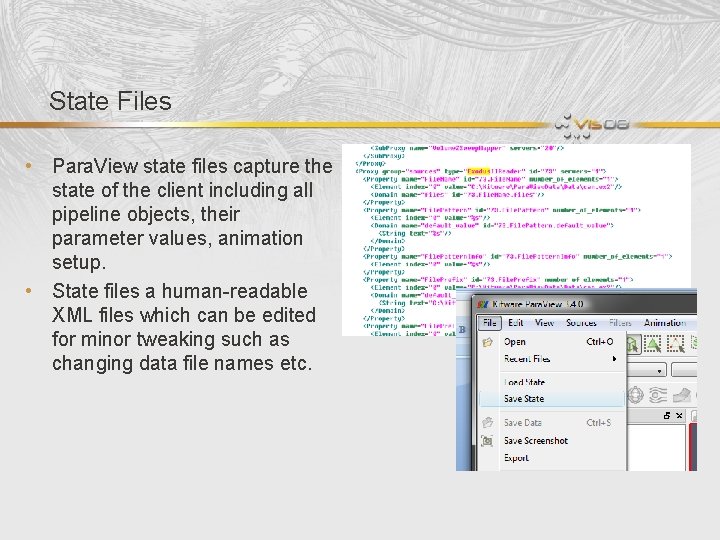Activate the select cells on surface tool
The height and width of the screenshot is (540, 720).
pyautogui.click(x=633, y=344)
